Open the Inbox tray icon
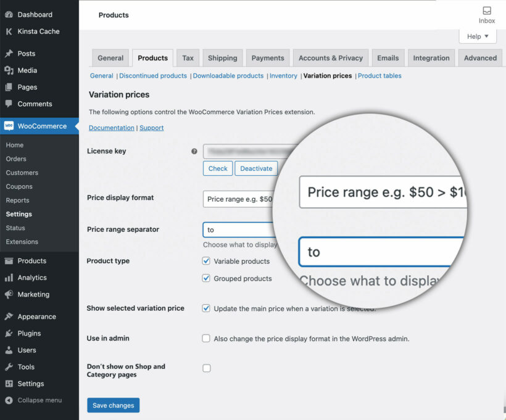Viewport: 506px width, 420px height. 487,10
